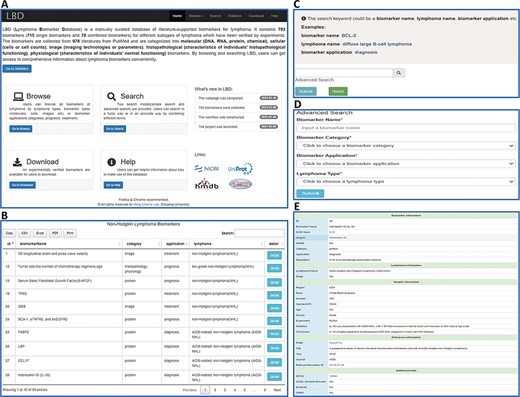Click the Excel export button
The width and height of the screenshot is (520, 397).
pyautogui.click(x=40, y=233)
